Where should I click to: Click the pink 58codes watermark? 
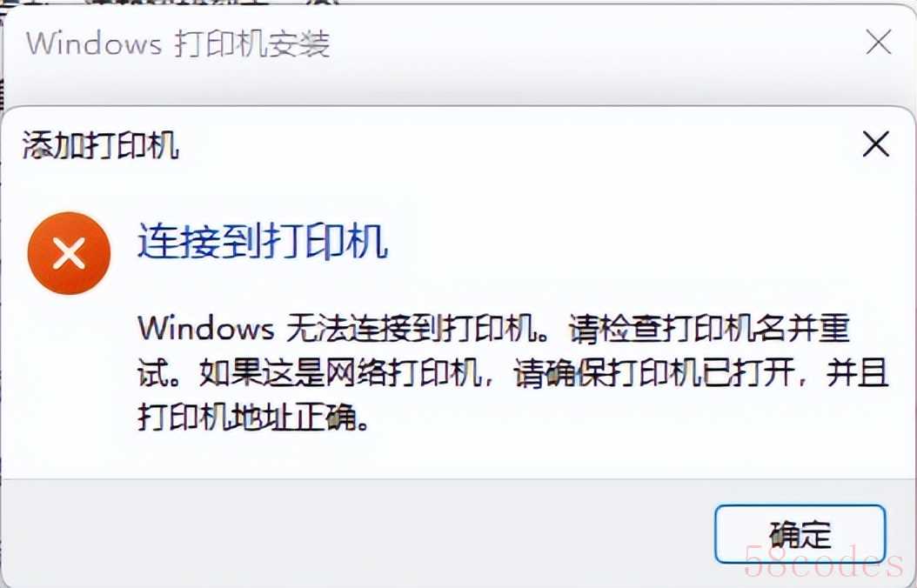pyautogui.click(x=825, y=561)
